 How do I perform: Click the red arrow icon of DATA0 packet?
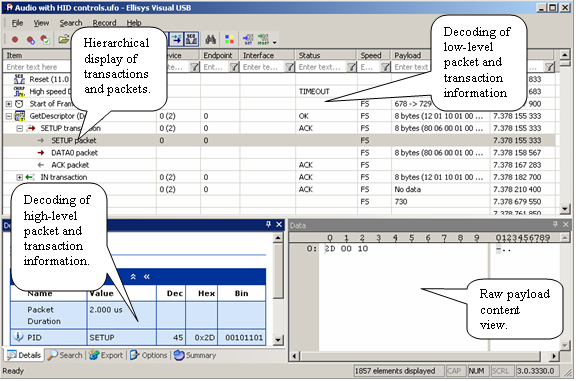click(41, 152)
